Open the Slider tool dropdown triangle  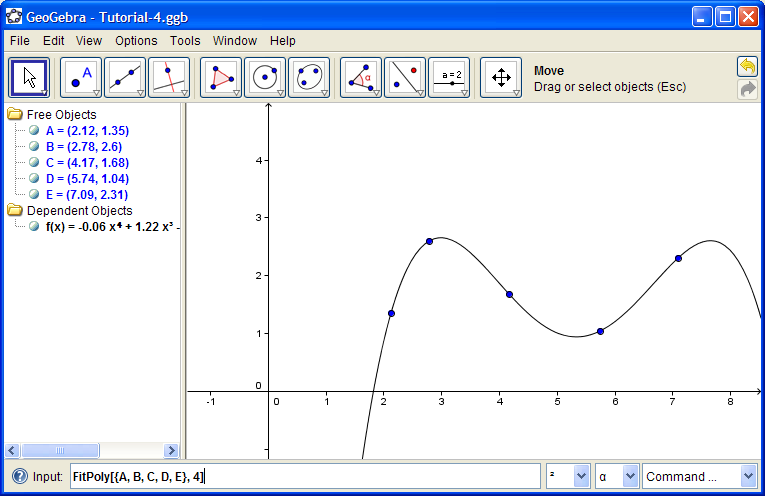464,93
